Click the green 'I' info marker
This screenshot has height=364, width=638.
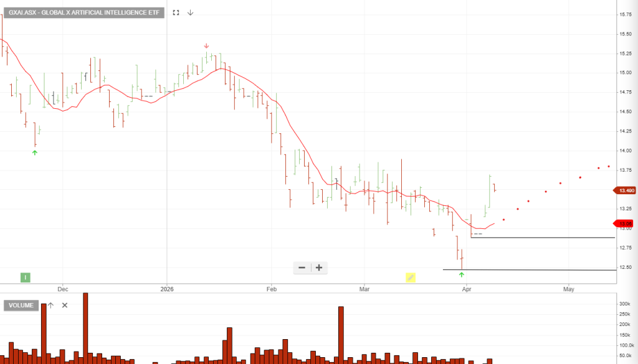pos(26,278)
